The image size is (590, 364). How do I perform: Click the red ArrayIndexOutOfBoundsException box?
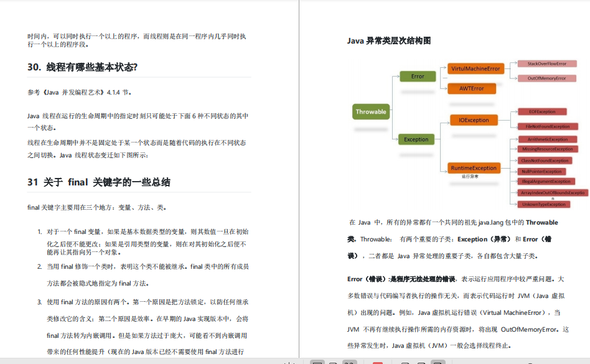point(553,192)
